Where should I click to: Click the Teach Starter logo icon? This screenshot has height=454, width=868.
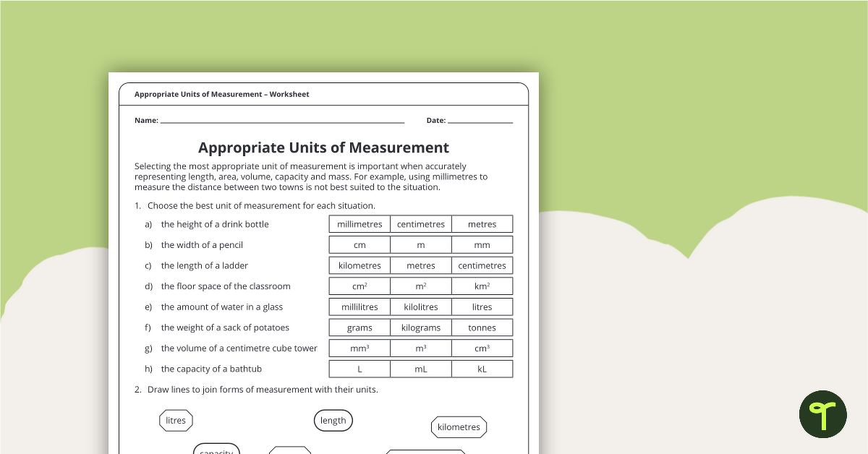(x=822, y=414)
